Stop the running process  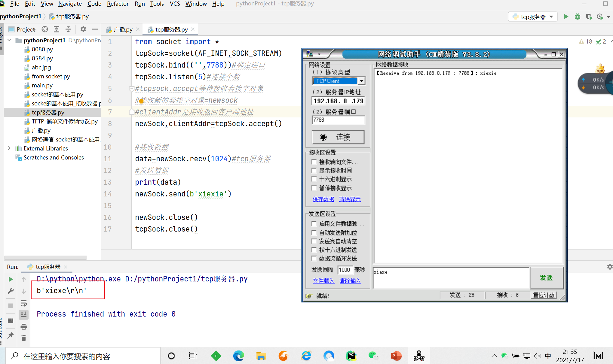[x=11, y=305]
